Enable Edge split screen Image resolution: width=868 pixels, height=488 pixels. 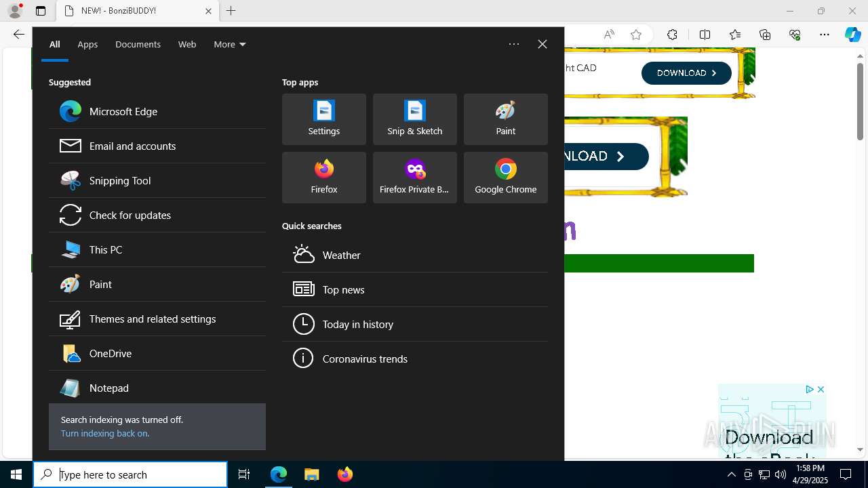[705, 35]
